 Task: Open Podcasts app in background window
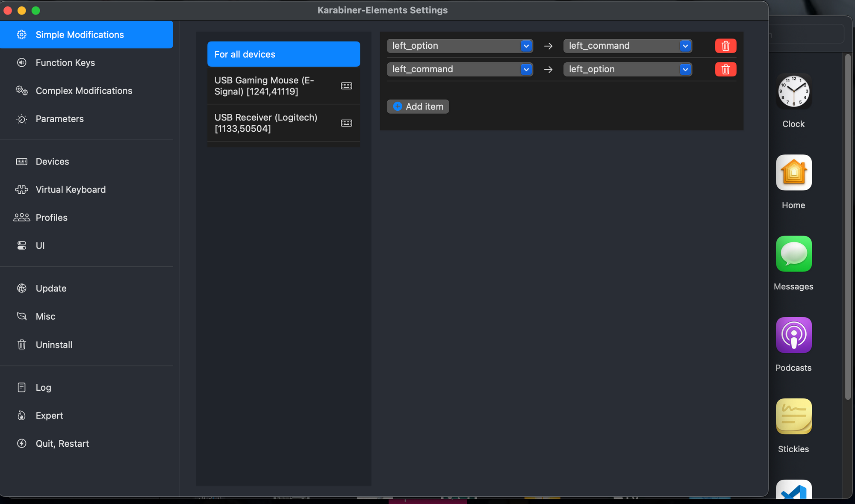point(793,335)
